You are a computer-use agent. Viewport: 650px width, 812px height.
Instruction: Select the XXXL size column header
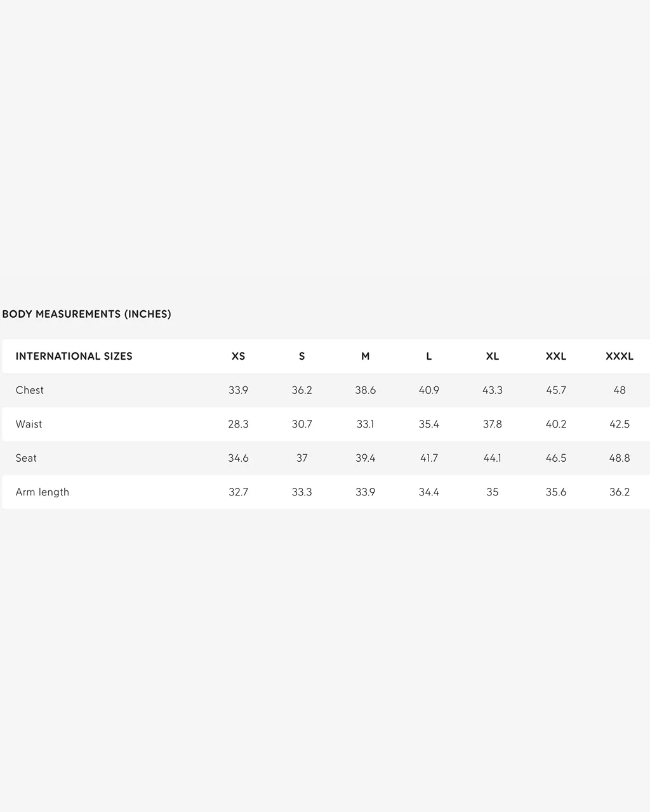click(620, 356)
